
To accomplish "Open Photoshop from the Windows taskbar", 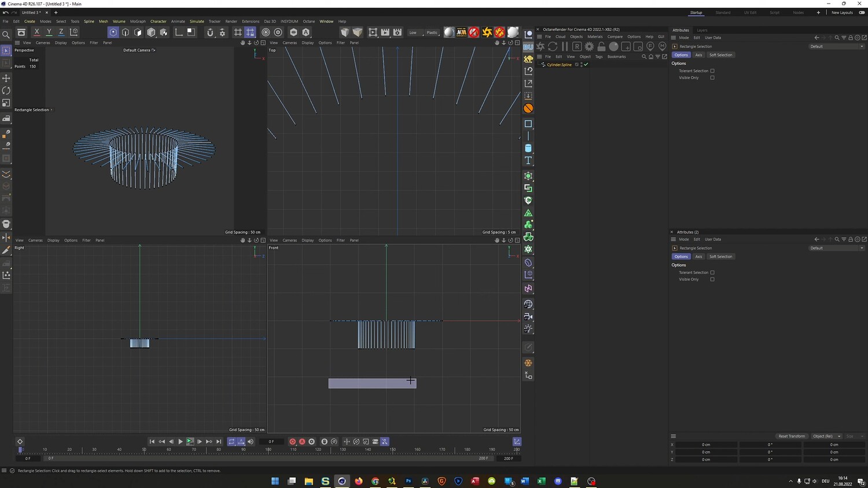I will [409, 481].
